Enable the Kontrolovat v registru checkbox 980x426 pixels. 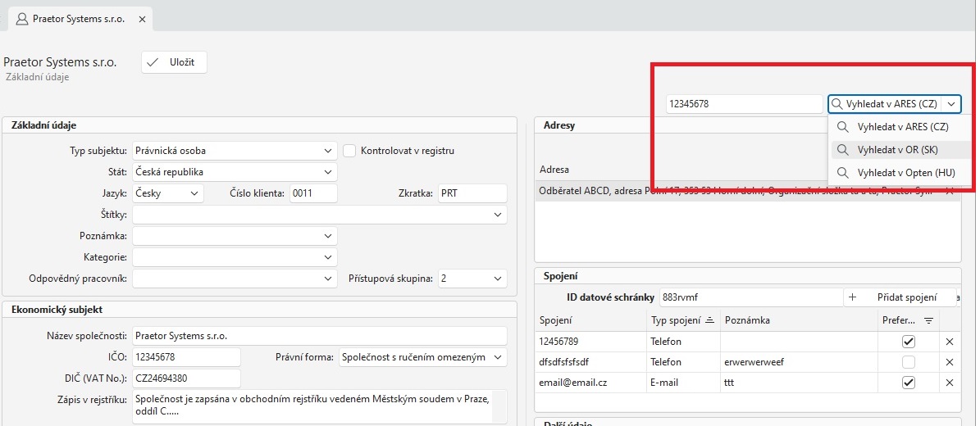coord(349,151)
